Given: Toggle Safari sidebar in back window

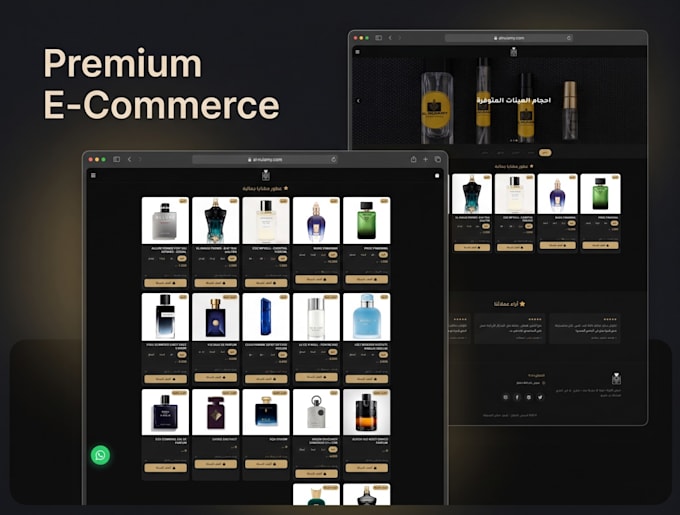Looking at the screenshot, I should click(379, 38).
